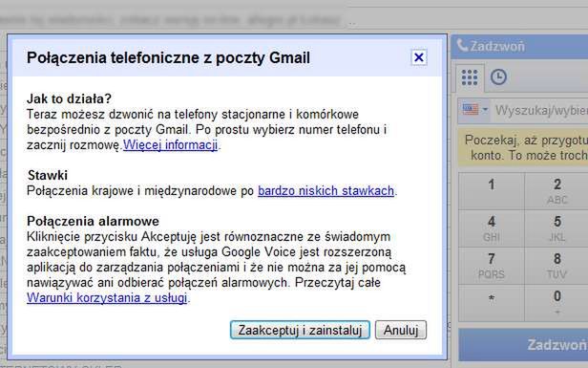Tap dial pad key 8 TUV
588x368 pixels.
556,265
